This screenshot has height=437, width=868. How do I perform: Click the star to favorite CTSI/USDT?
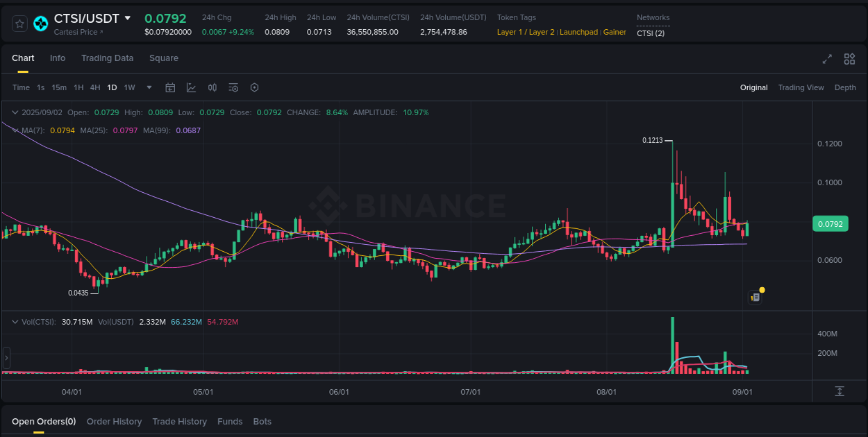point(19,23)
